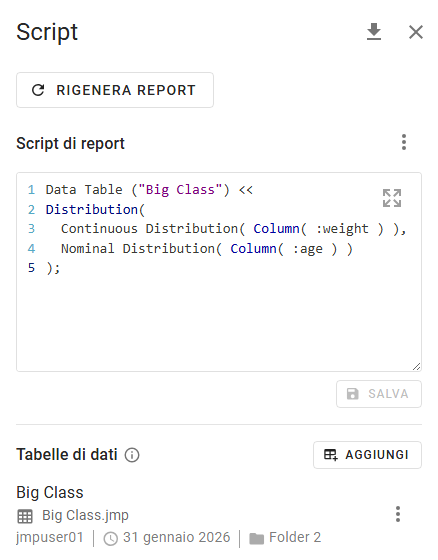Click the Salva button
Screen dimensions: 438x560
click(379, 394)
